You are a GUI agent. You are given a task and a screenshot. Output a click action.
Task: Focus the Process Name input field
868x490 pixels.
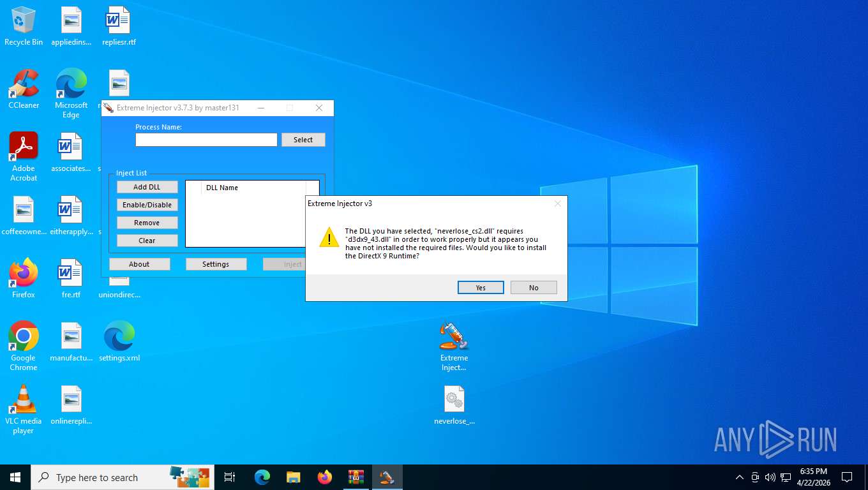[206, 140]
